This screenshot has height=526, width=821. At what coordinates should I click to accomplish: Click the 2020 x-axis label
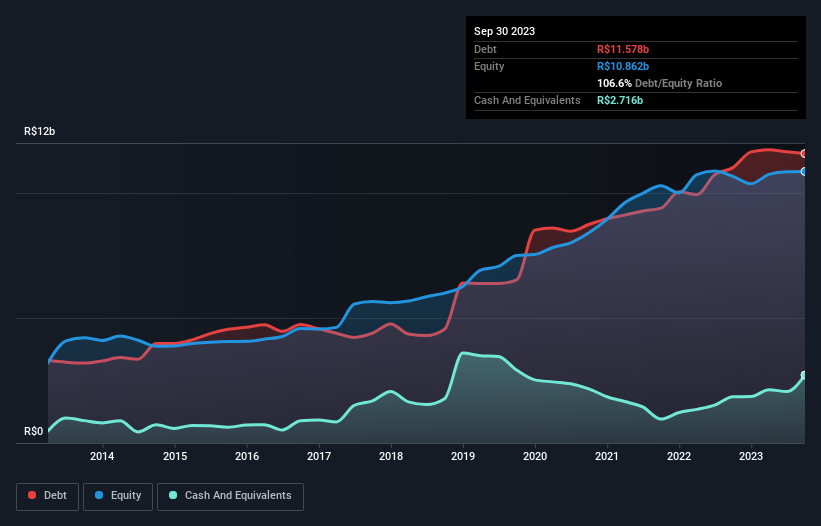[535, 456]
